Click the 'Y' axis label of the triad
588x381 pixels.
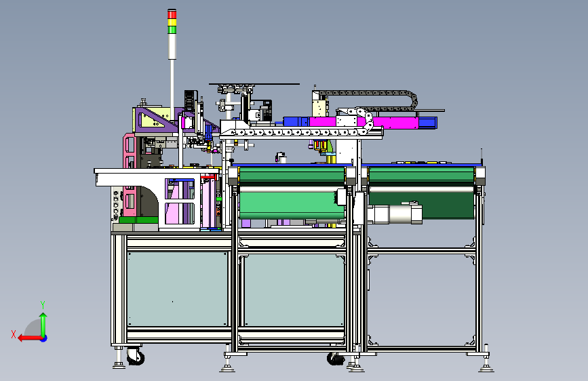(43, 305)
